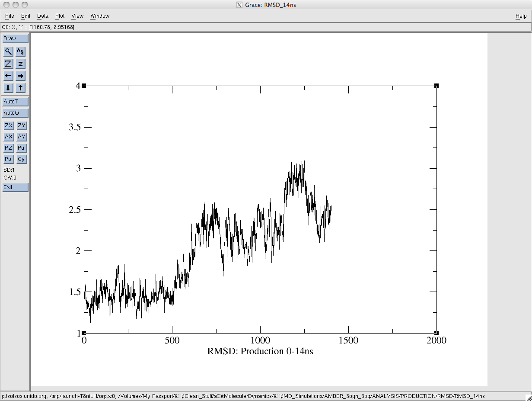Viewport: 532px width, 401px height.
Task: Click the autoscale 'AS' icon
Action: coord(20,52)
